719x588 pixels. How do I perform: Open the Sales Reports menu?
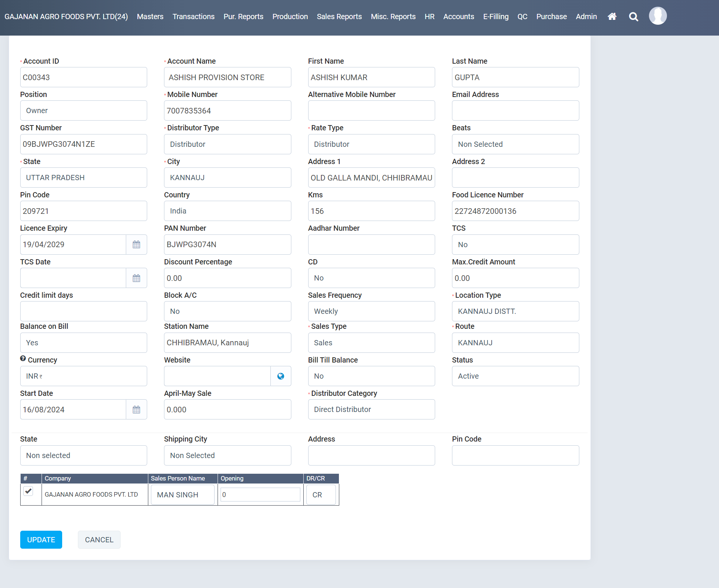click(x=339, y=16)
